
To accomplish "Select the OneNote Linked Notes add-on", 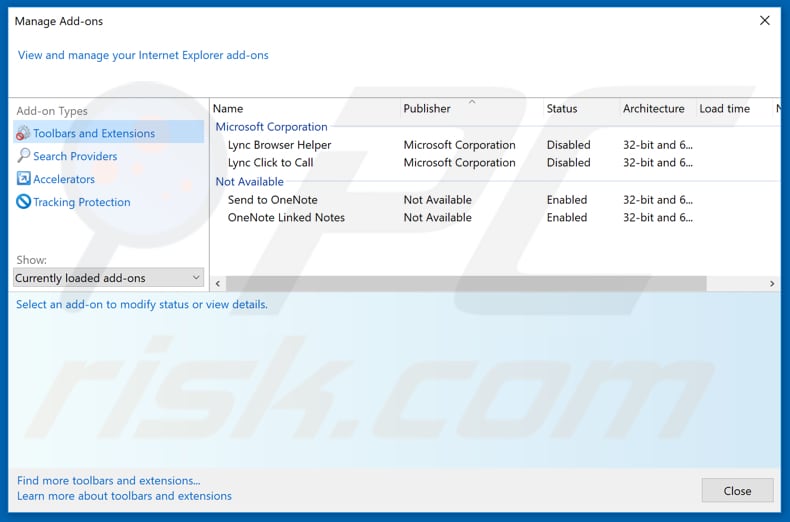I will point(286,218).
